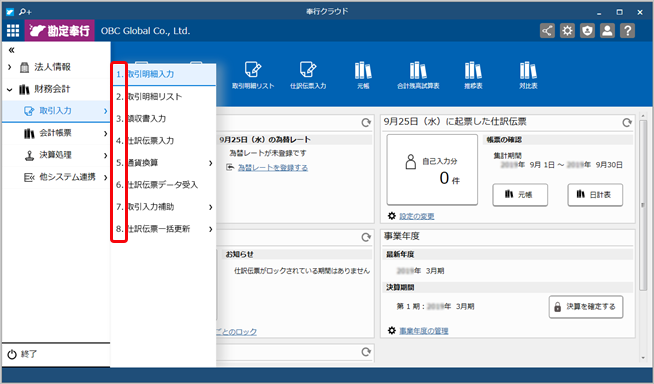This screenshot has width=654, height=384.
Task: Click gear icon beside 事業年度の管理
Action: coord(392,331)
